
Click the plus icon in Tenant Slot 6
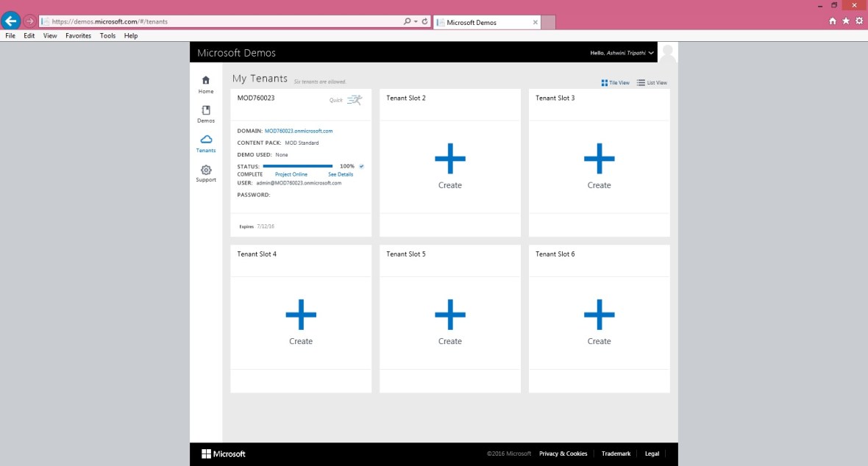(599, 315)
